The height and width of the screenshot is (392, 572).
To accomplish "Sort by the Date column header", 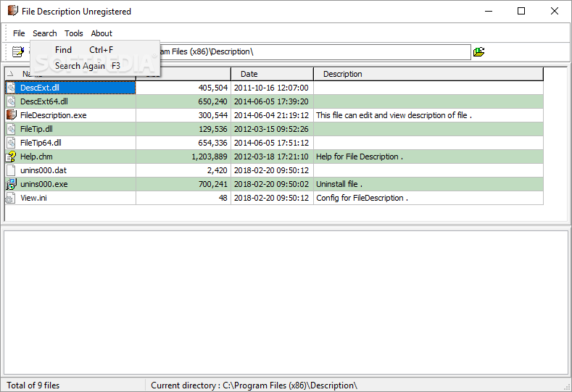I will (272, 74).
